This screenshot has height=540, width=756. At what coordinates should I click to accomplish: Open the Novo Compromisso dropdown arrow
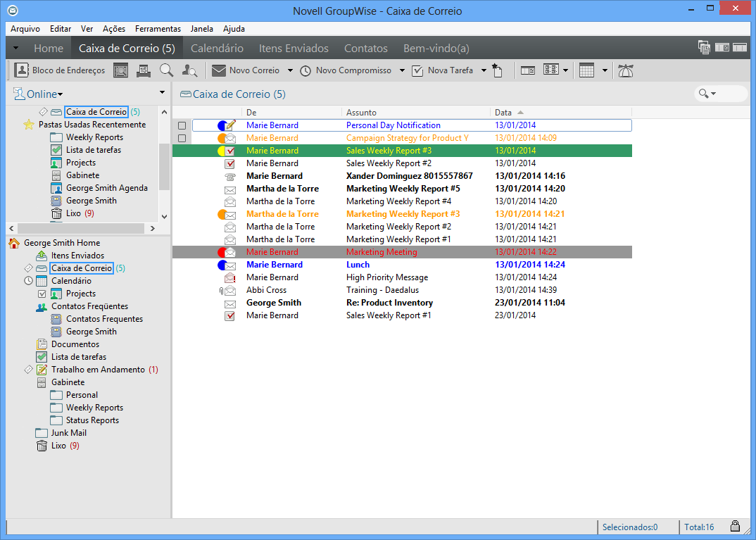402,70
